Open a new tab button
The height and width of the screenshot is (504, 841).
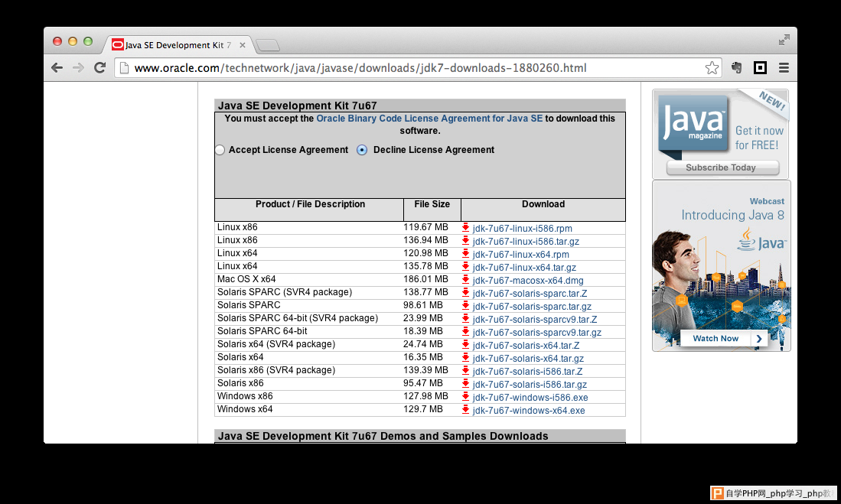point(268,45)
